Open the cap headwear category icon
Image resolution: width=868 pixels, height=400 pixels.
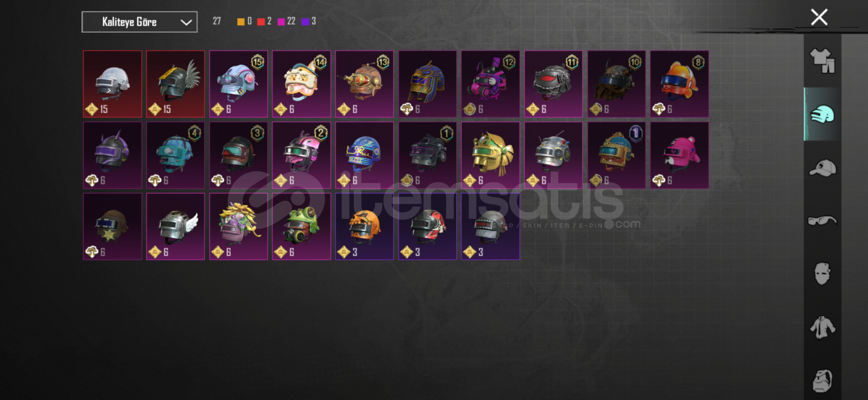tap(822, 168)
